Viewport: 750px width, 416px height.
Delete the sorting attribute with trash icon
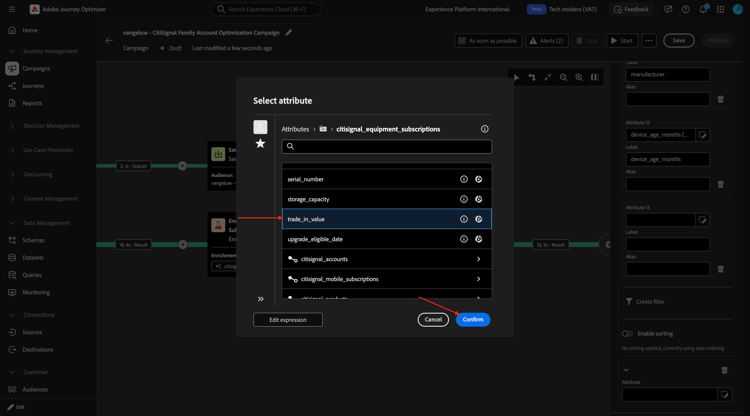pyautogui.click(x=724, y=370)
